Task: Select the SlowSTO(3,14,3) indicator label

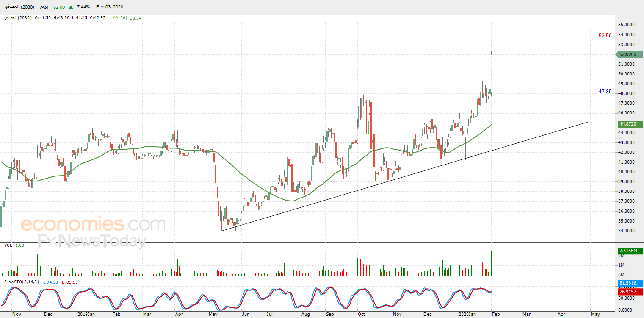Action: point(22,282)
